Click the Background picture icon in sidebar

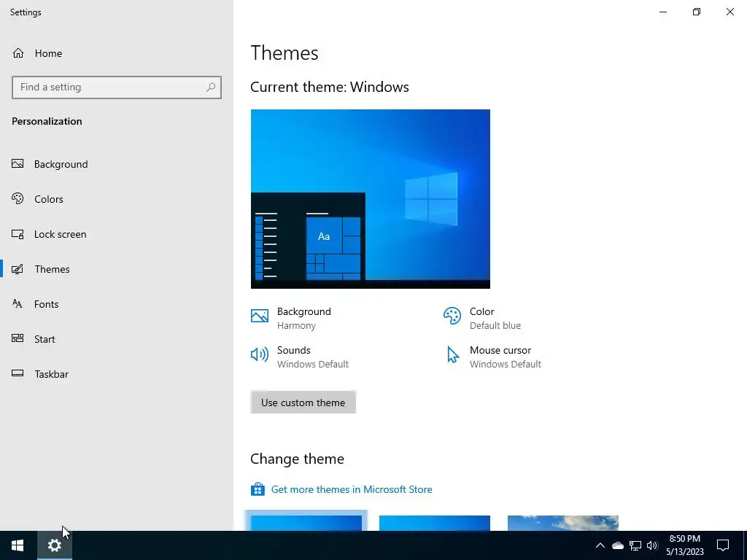pyautogui.click(x=18, y=164)
